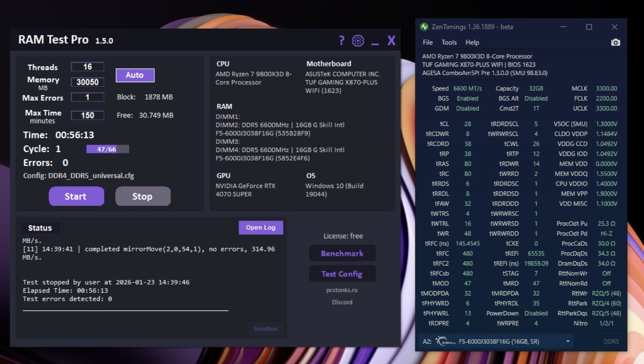Screen dimensions: 644x364
Task: Click 'NVIDIA GeForce RTX 4070 SUPER' text
Action: 246,190
